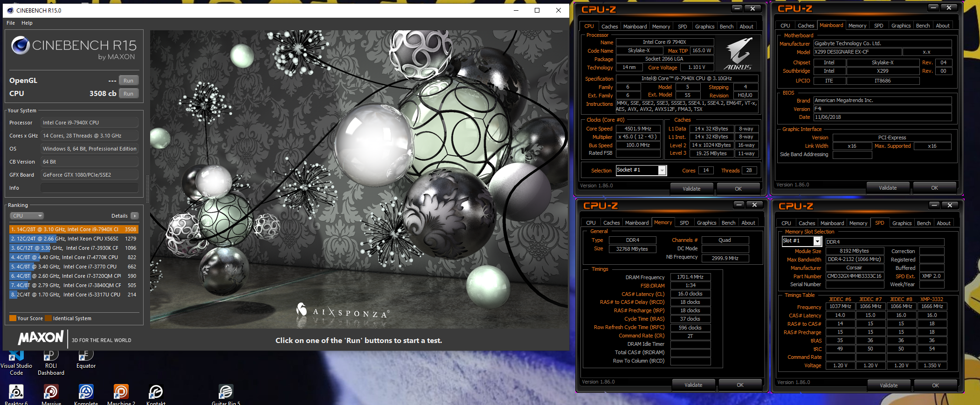The height and width of the screenshot is (405, 980).
Task: Select ranking row Intel Core i5-3317U CPU
Action: [x=74, y=295]
